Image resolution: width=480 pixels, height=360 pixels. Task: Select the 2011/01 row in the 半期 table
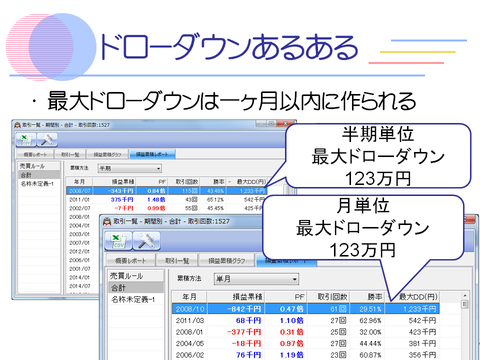[167, 199]
